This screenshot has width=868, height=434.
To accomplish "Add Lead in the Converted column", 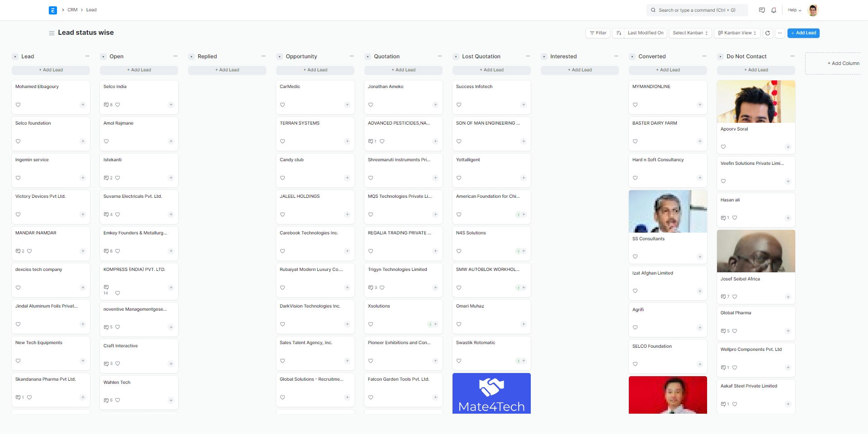I will tap(668, 70).
